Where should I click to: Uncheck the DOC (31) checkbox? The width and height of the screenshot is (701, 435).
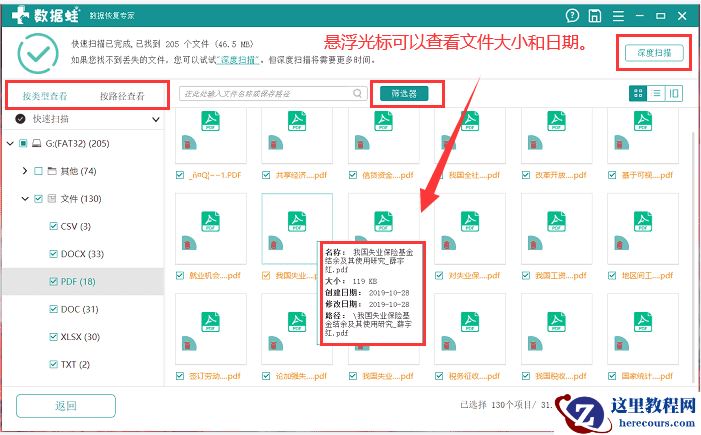(x=54, y=309)
